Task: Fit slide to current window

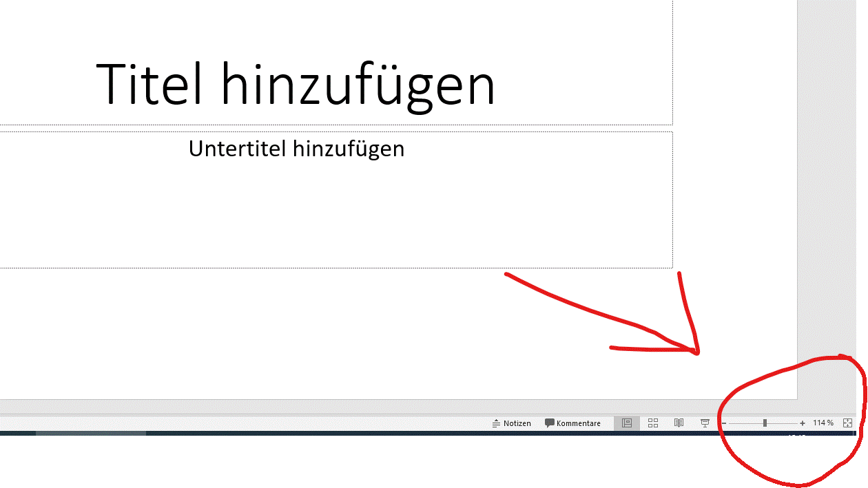Action: click(x=848, y=423)
